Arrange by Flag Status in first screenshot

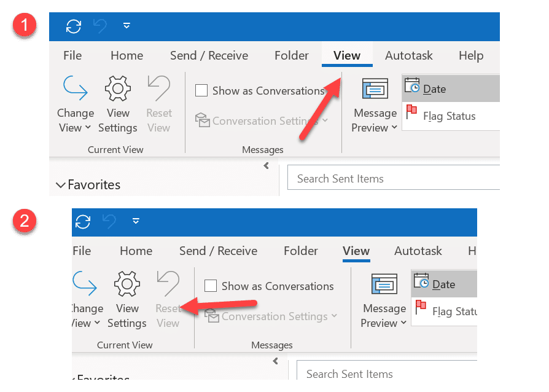(x=451, y=116)
